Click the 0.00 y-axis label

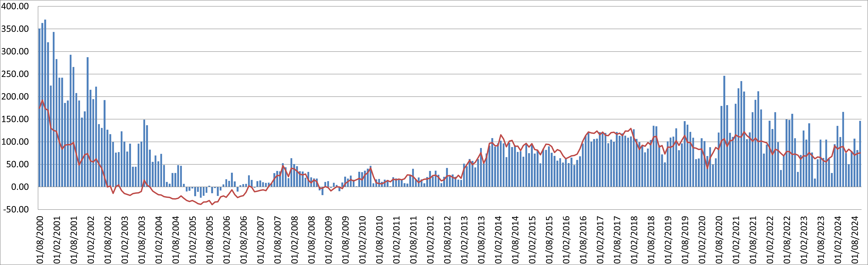(20, 187)
